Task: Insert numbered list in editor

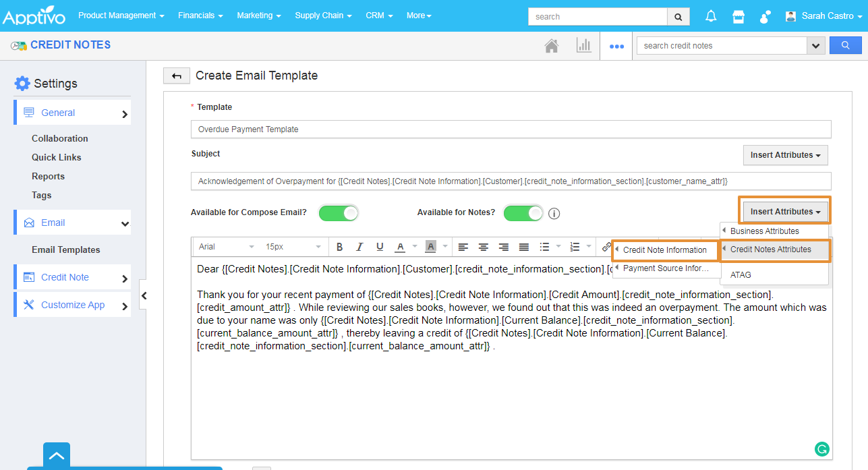Action: 575,247
